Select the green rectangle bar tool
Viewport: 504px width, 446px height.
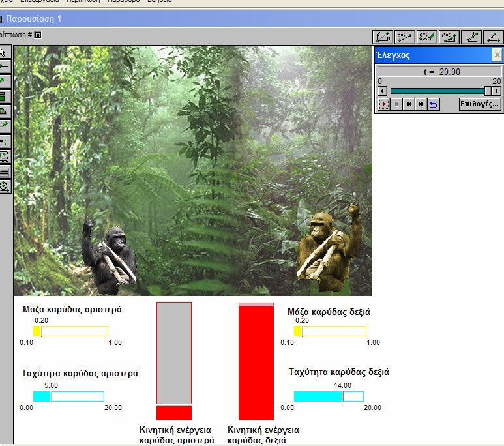[5, 97]
